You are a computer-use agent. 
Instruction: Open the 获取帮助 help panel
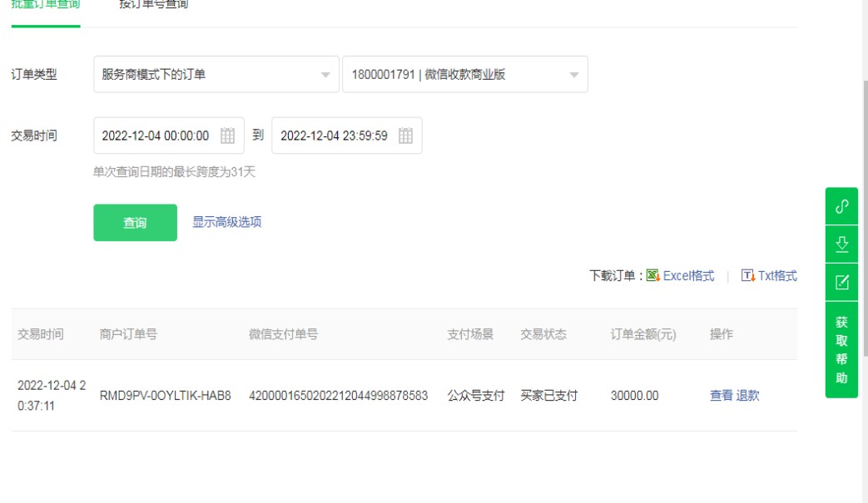[x=841, y=349]
